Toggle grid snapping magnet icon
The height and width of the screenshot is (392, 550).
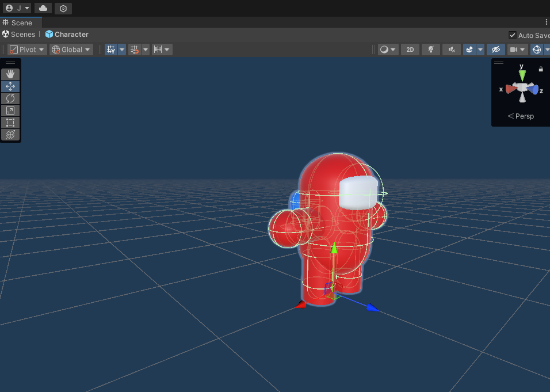[x=135, y=50]
